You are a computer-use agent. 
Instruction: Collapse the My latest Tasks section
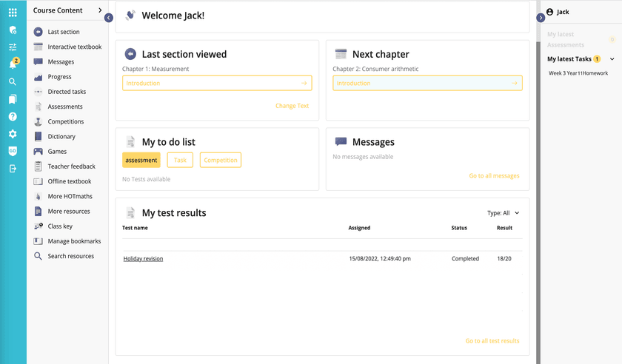pos(612,59)
